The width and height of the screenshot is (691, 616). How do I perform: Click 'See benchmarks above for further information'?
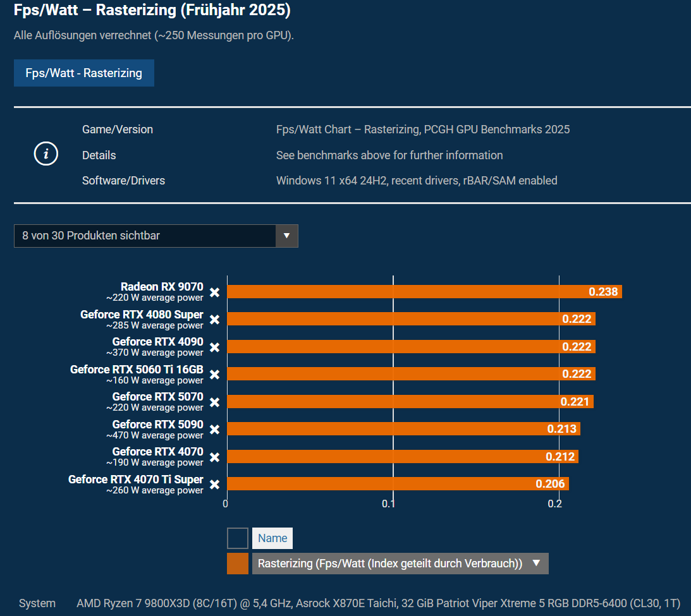pyautogui.click(x=389, y=155)
